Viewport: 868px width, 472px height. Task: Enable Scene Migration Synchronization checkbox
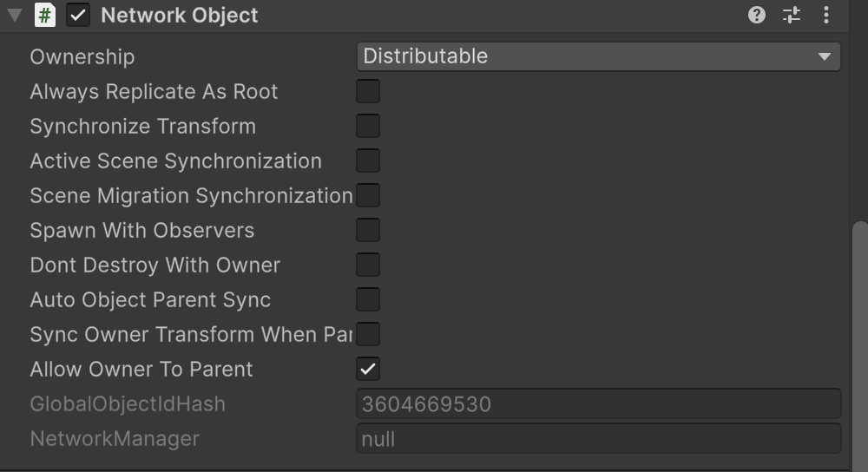pyautogui.click(x=368, y=195)
